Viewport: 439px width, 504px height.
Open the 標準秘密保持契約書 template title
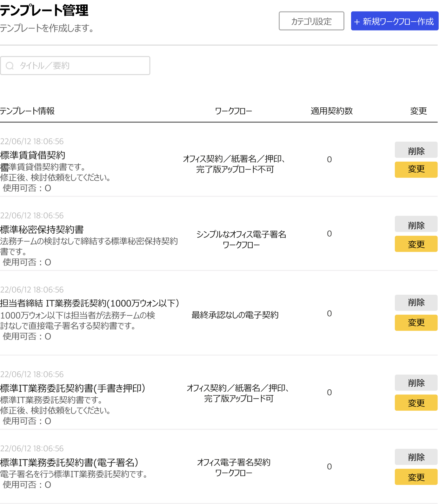(x=42, y=230)
